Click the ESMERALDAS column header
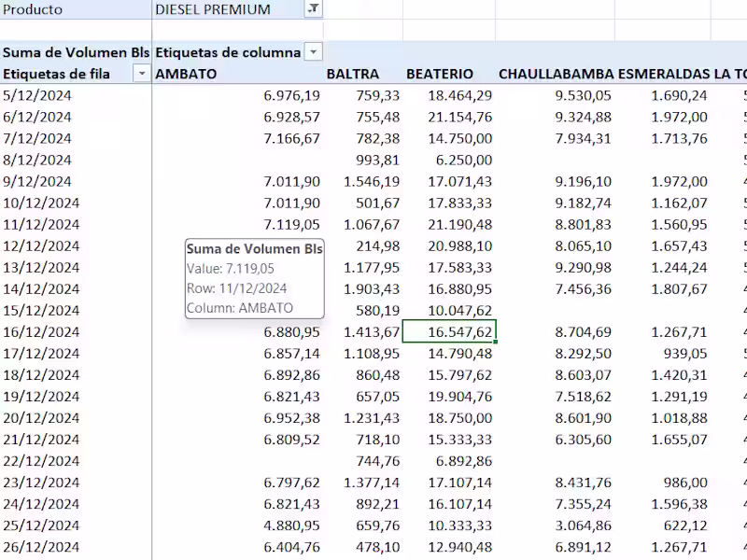Viewport: 747px width, 560px height. pyautogui.click(x=662, y=74)
